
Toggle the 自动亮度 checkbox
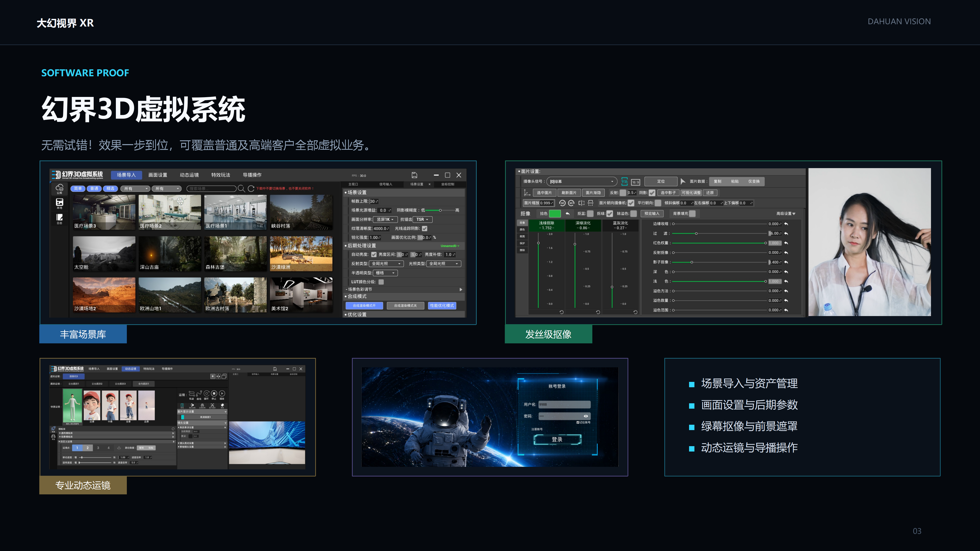(374, 255)
